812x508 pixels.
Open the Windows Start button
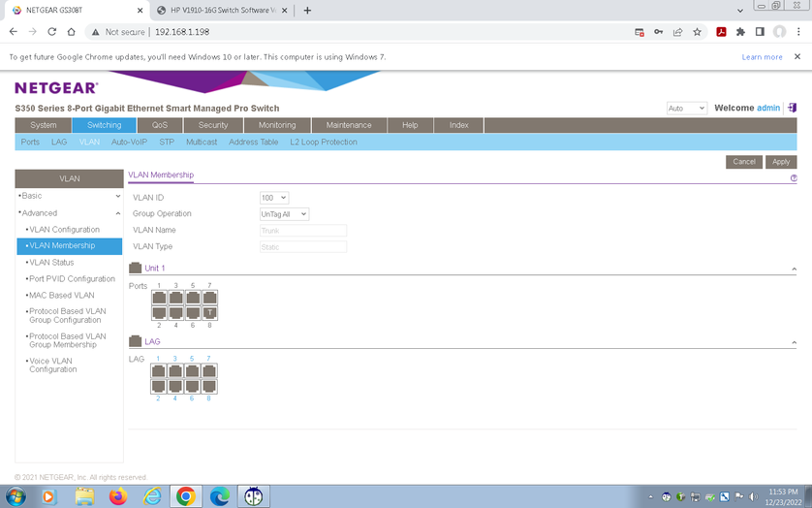tap(16, 496)
